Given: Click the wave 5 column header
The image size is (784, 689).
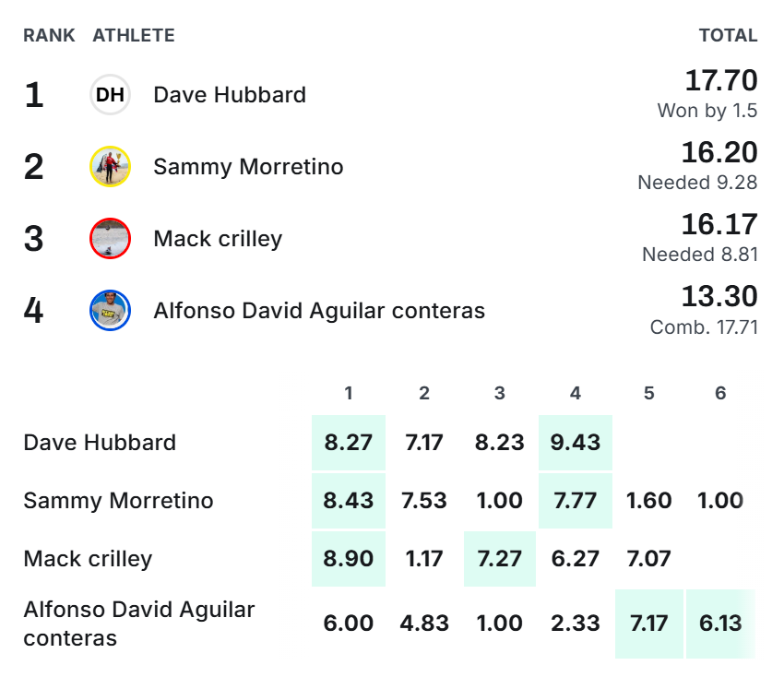Looking at the screenshot, I should [649, 393].
